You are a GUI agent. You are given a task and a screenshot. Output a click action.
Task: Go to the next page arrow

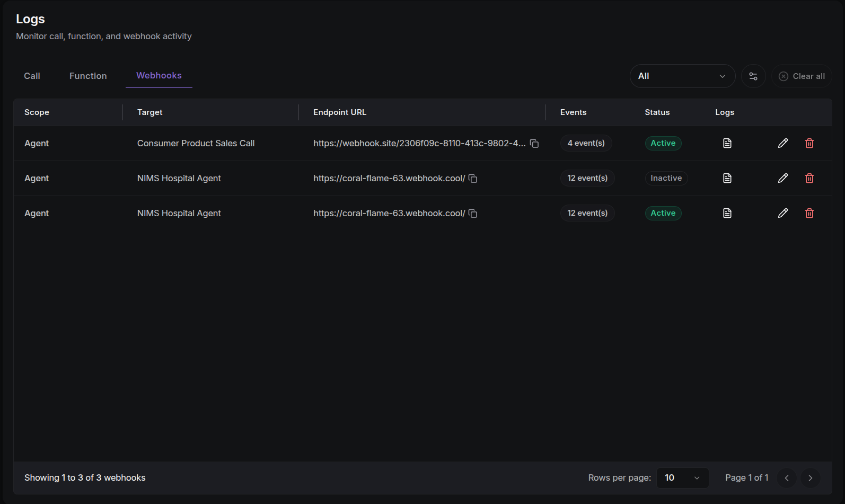coord(811,478)
